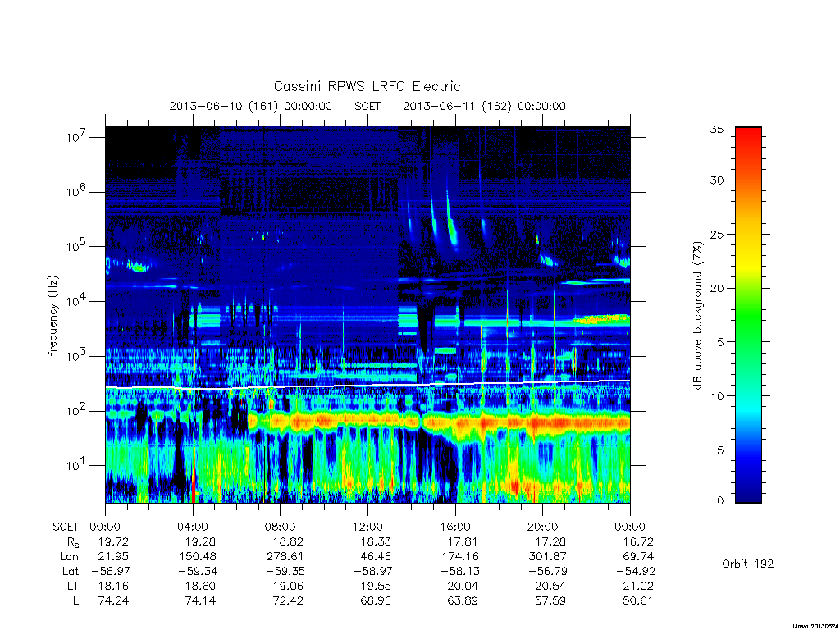Viewport: 840px width, 630px height.
Task: Click the green middle of the color bar
Action: point(748,316)
